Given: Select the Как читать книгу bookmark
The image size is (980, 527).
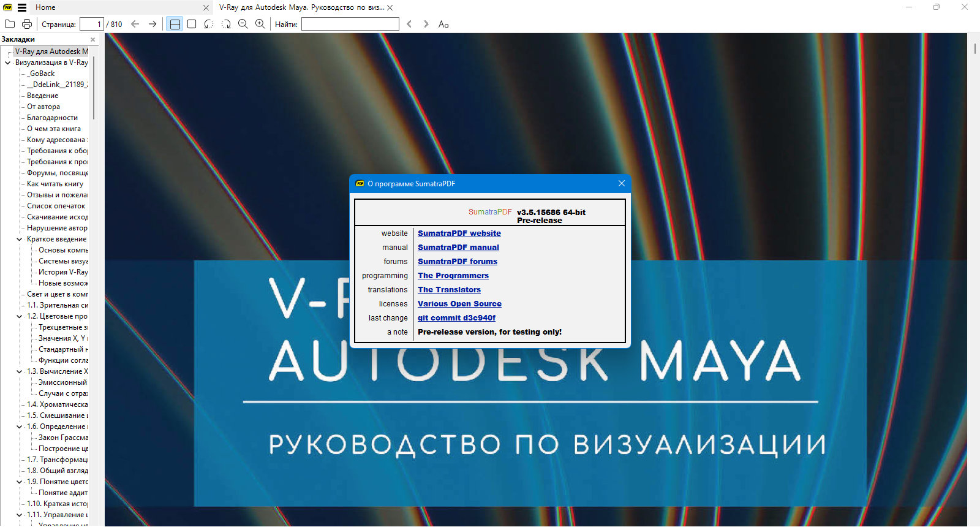Looking at the screenshot, I should (x=55, y=184).
